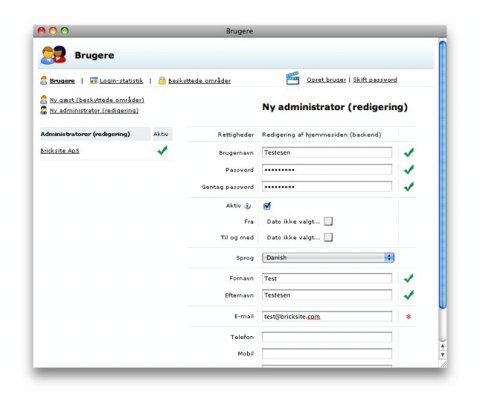The image size is (480, 409).
Task: Open the bricksite ApS administrator entry
Action: pyautogui.click(x=60, y=151)
